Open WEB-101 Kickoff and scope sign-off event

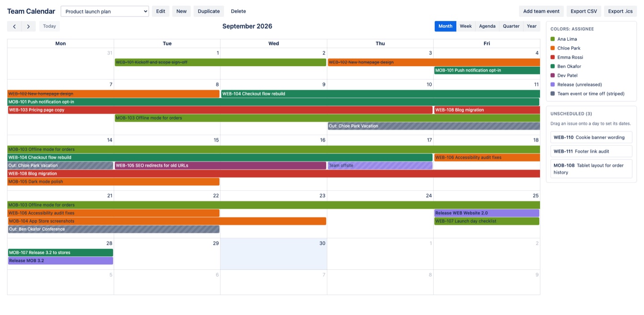pos(220,63)
